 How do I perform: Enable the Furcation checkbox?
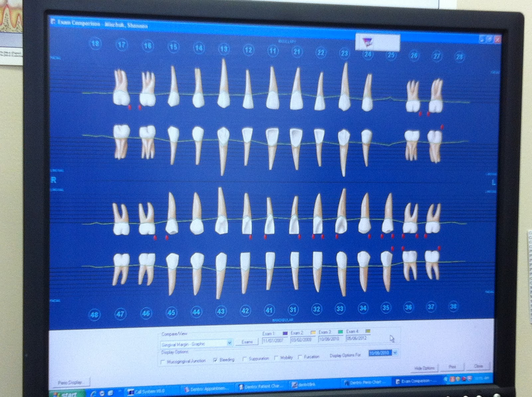coord(300,357)
